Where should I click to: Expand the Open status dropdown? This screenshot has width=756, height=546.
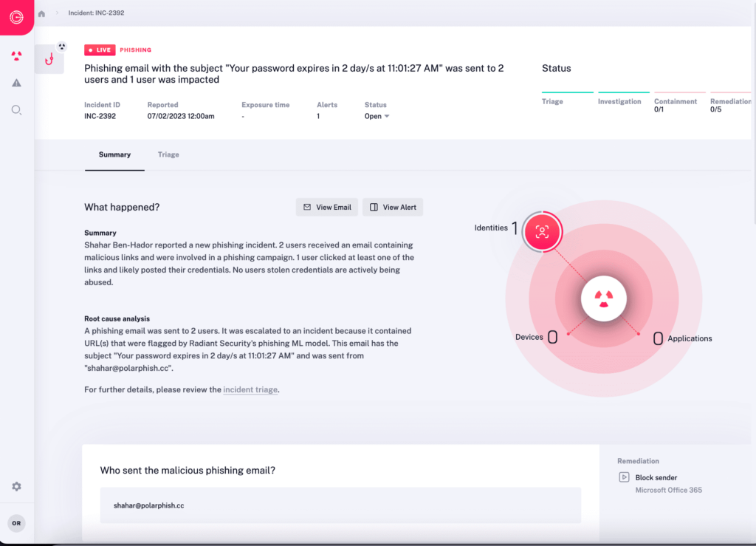(x=377, y=116)
